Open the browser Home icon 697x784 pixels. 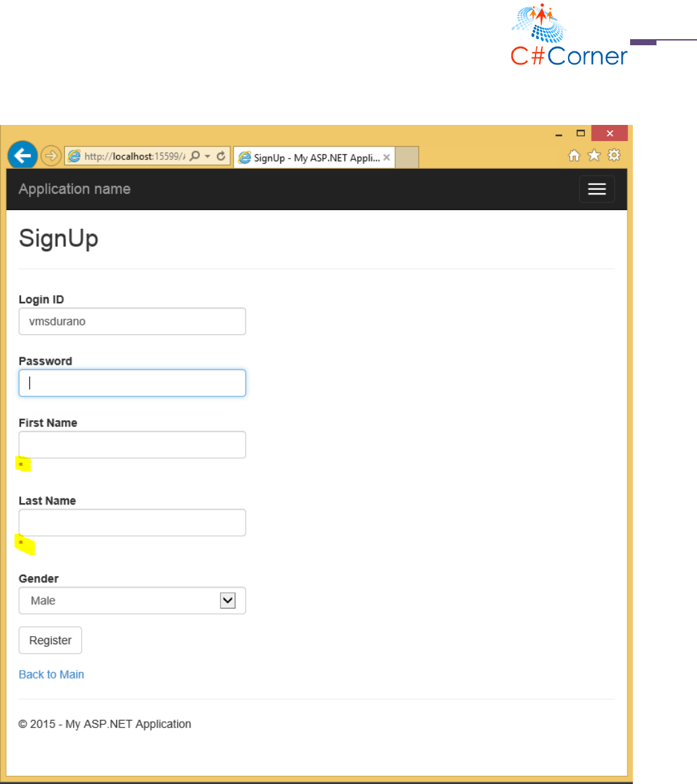coord(574,155)
